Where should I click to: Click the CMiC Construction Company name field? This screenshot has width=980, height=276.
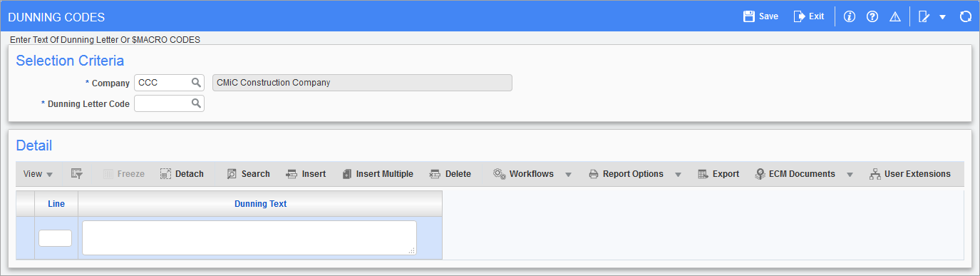(362, 83)
